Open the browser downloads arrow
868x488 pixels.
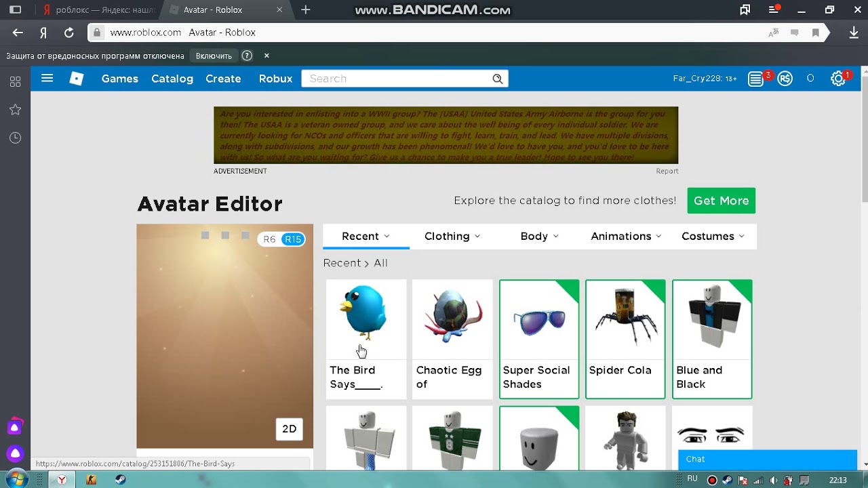point(854,33)
